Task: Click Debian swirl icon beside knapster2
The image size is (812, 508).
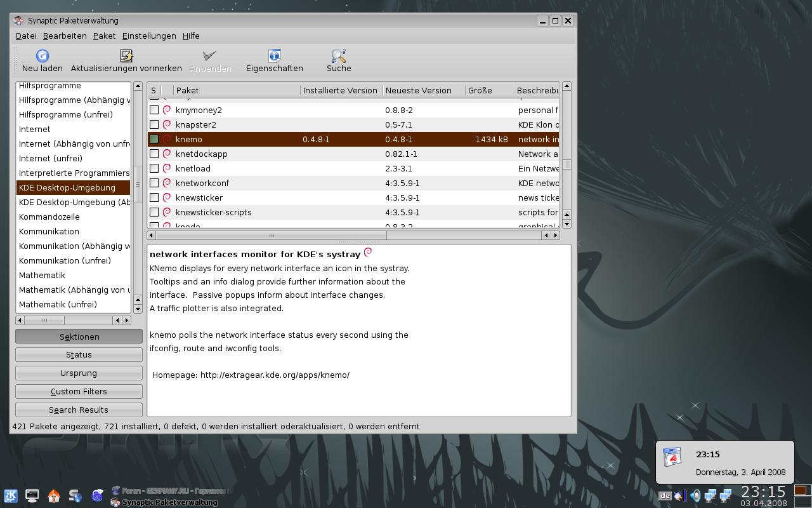Action: (x=167, y=124)
